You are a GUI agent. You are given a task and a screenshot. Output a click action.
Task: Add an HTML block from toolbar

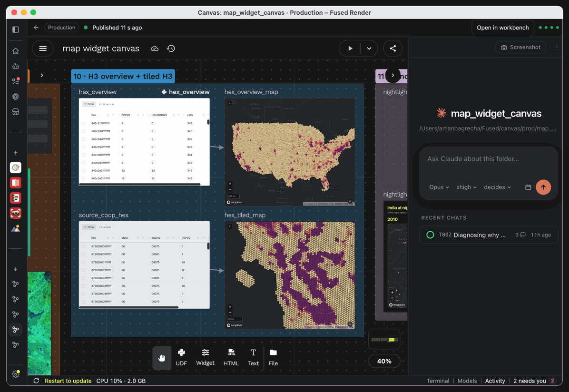(231, 358)
